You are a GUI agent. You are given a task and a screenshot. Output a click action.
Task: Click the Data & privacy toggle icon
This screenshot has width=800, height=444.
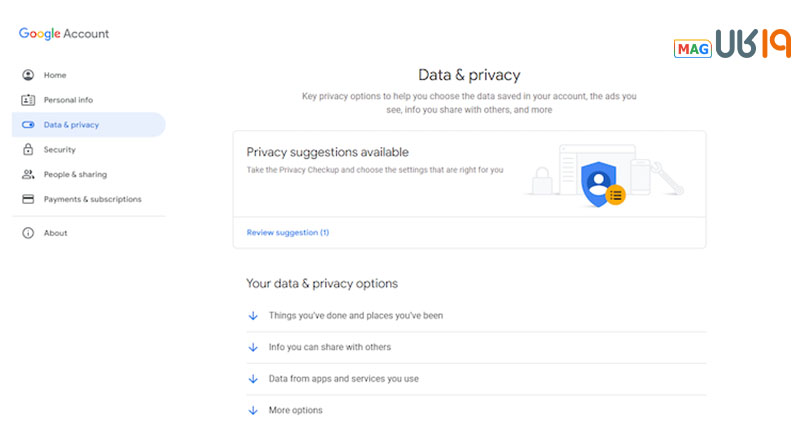click(x=28, y=125)
